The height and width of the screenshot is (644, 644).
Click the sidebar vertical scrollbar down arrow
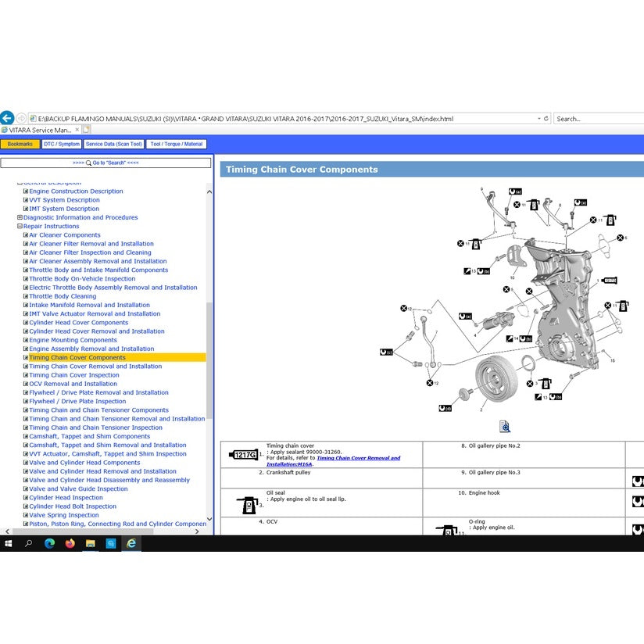[x=209, y=519]
